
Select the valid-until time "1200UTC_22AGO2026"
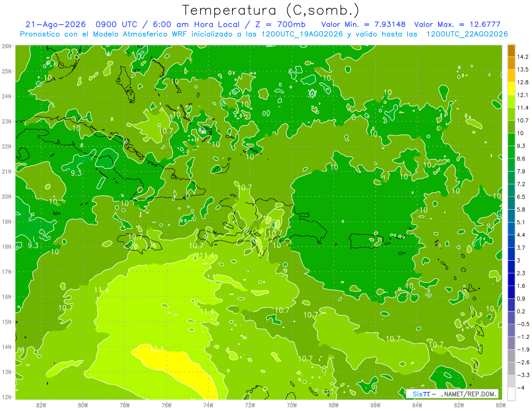coord(467,34)
